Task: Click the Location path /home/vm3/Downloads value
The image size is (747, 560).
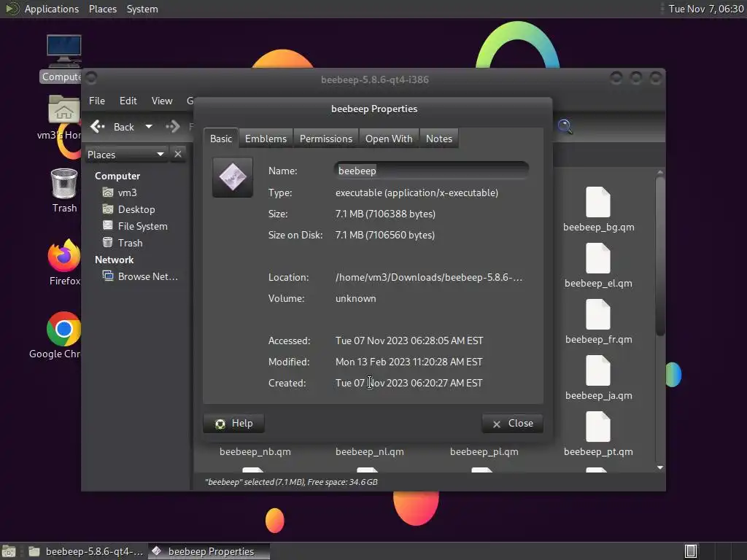Action: (x=429, y=277)
